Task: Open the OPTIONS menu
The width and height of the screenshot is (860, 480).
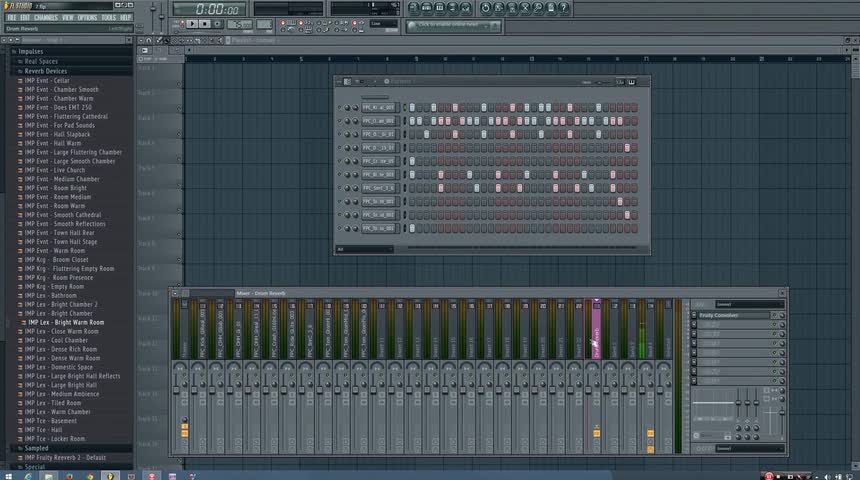Action: pos(87,18)
